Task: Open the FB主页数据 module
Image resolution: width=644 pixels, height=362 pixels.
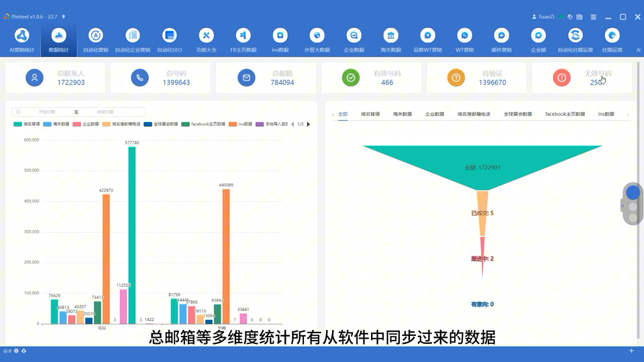Action: [243, 40]
